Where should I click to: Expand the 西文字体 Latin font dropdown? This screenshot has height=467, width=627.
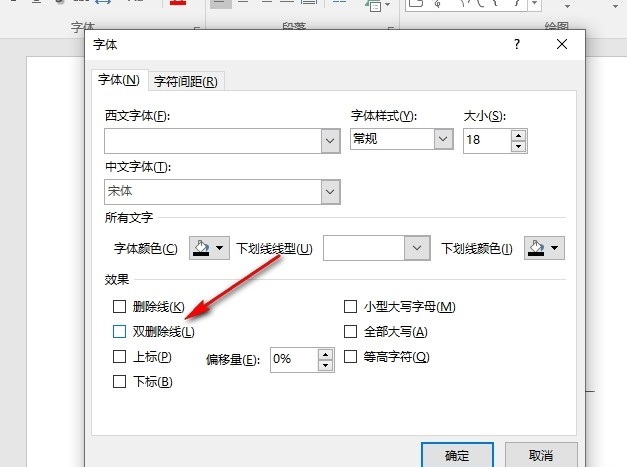[x=330, y=141]
